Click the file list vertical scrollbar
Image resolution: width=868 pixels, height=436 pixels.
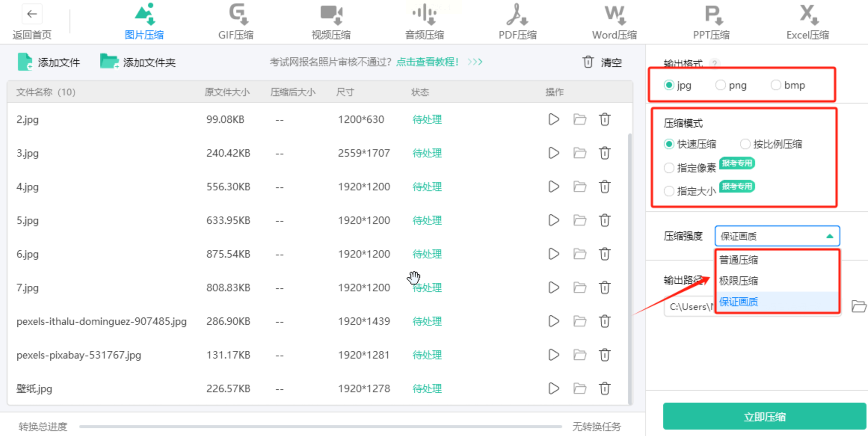(x=630, y=262)
